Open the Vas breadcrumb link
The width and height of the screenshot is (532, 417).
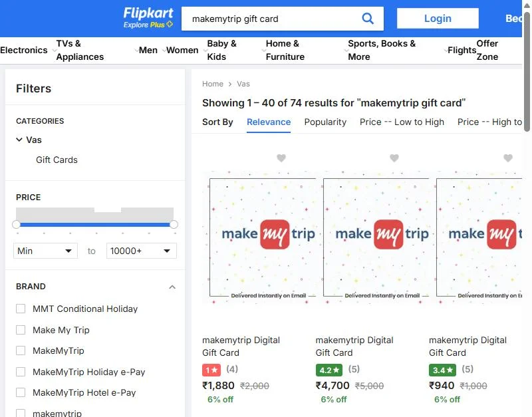tap(243, 84)
